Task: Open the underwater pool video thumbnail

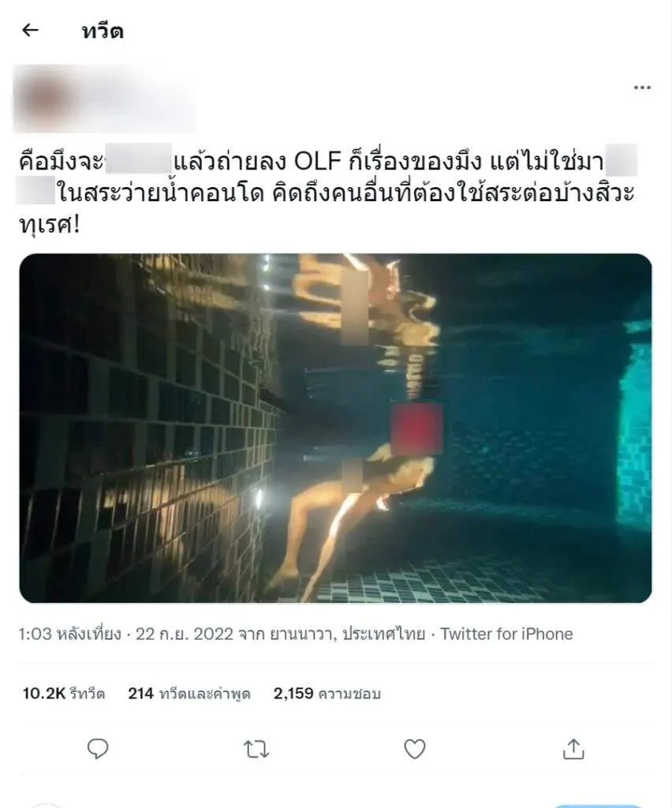Action: coord(336,428)
